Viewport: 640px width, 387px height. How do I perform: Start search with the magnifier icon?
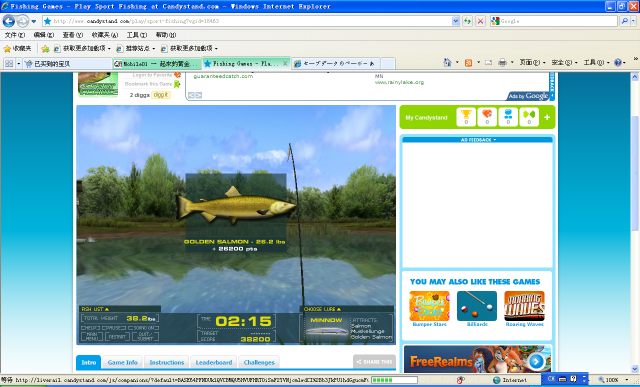(x=624, y=21)
